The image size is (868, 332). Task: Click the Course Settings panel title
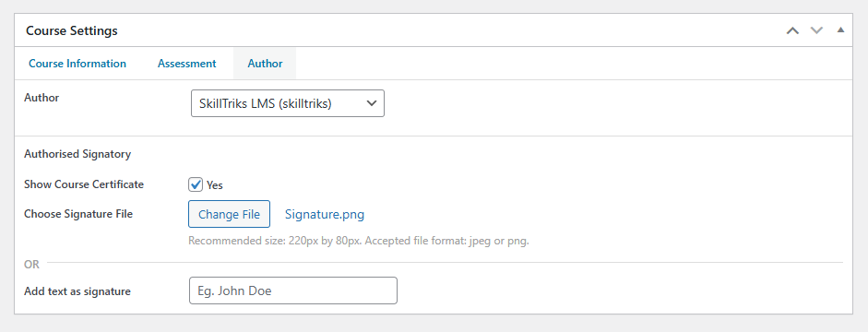(x=72, y=30)
